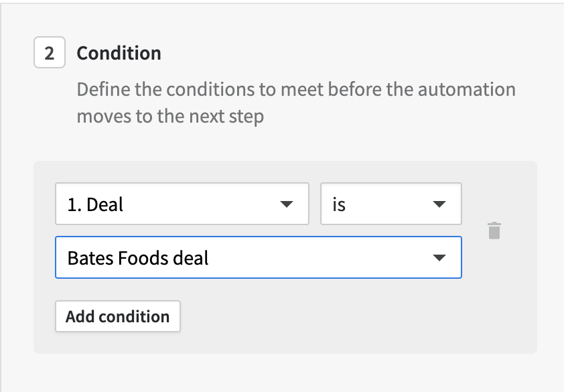This screenshot has width=564, height=392.
Task: Click the "Define the conditions" description text
Action: (x=296, y=103)
